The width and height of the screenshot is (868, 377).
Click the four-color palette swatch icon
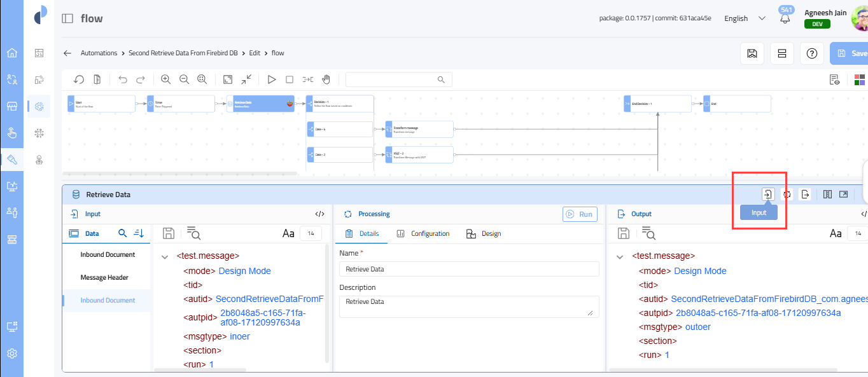[859, 79]
